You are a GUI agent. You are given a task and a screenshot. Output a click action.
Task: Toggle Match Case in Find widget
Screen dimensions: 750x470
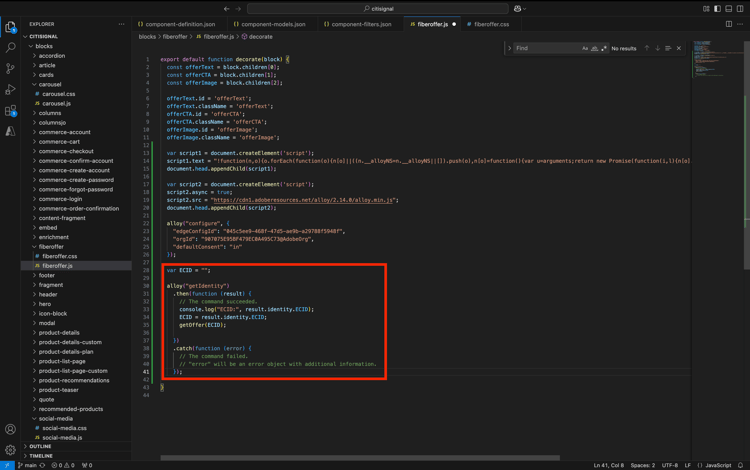[585, 48]
